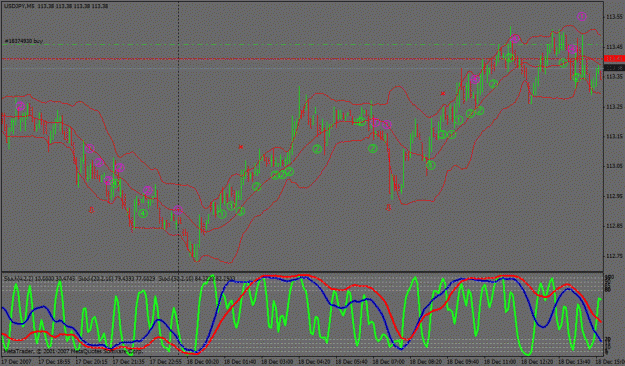Select the red down-arrow marker above 18 Dec 07:00
625x366 pixels.
(389, 207)
